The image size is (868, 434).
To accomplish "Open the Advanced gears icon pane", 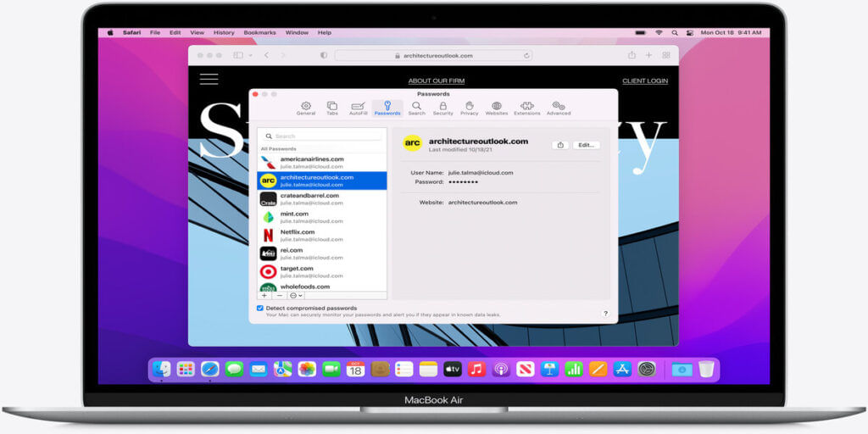I will pos(559,108).
